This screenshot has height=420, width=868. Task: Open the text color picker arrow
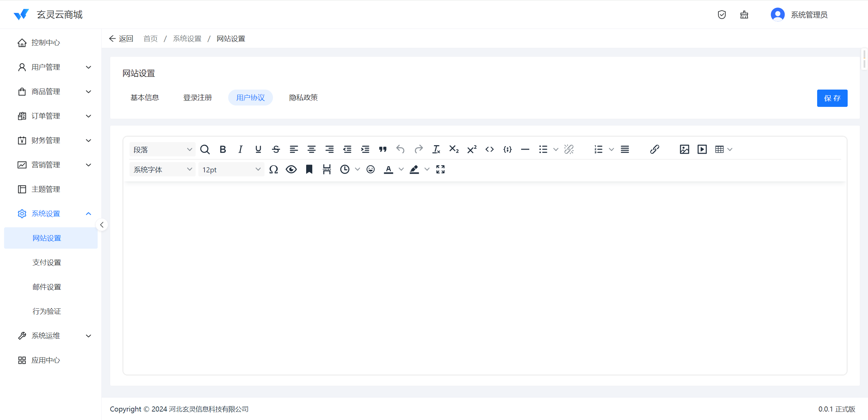[x=401, y=169]
